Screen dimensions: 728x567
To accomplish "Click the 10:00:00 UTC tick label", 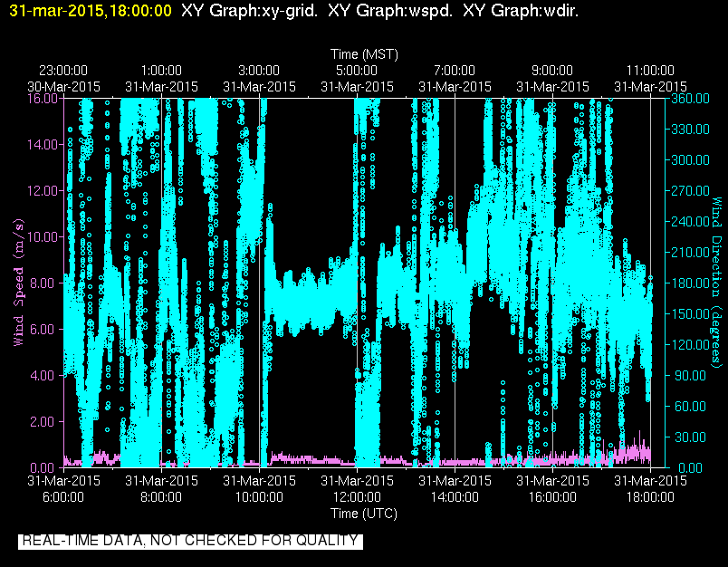I will coord(259,497).
